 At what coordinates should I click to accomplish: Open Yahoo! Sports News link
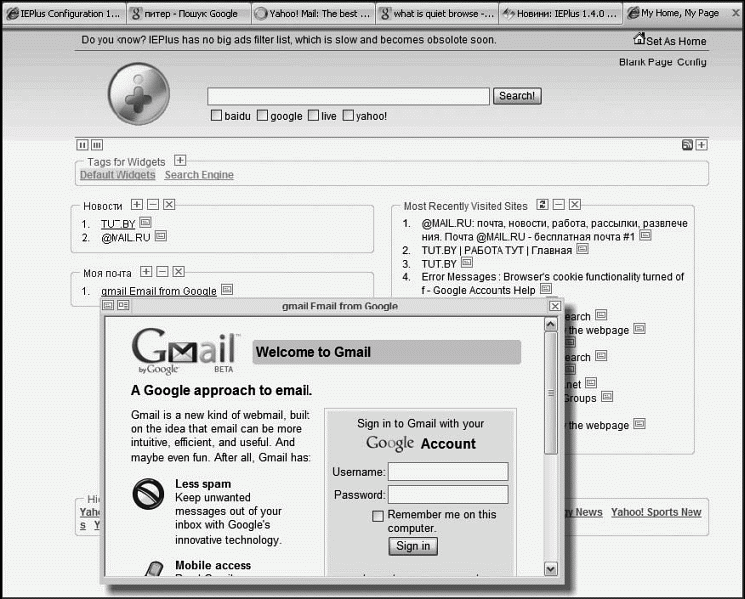click(x=656, y=512)
